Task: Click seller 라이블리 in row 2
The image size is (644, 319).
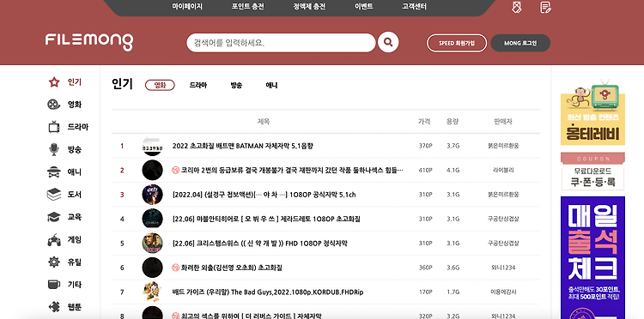Action: 503,170
